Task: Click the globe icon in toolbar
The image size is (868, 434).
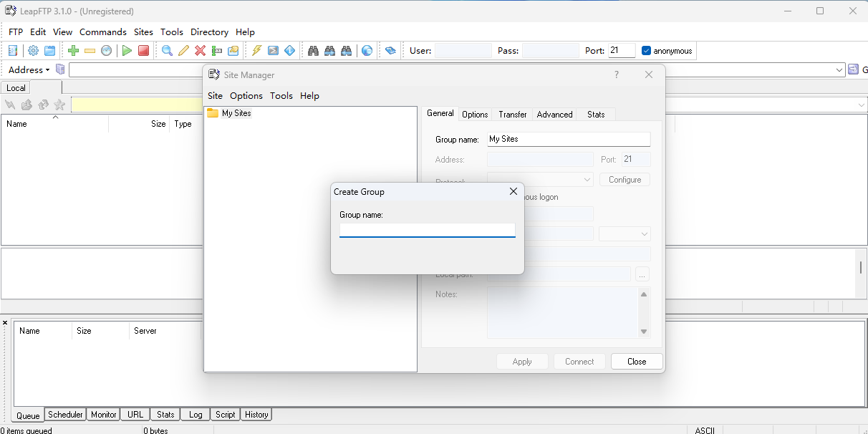Action: (367, 51)
